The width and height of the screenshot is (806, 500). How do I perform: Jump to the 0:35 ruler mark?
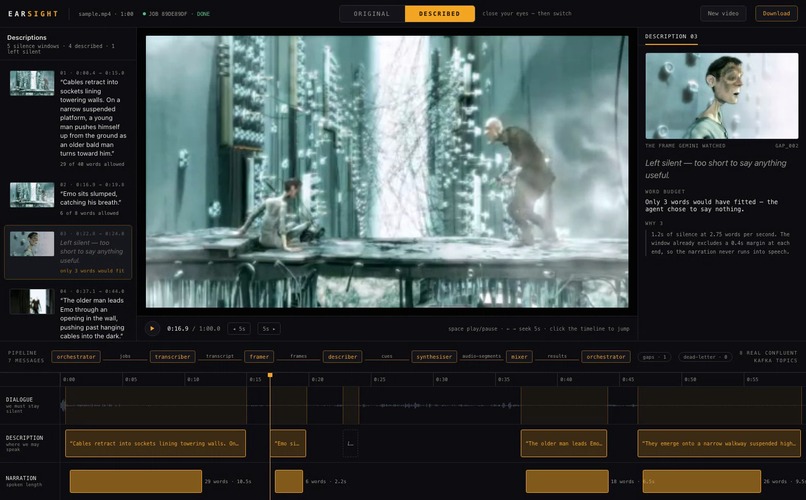click(x=504, y=379)
